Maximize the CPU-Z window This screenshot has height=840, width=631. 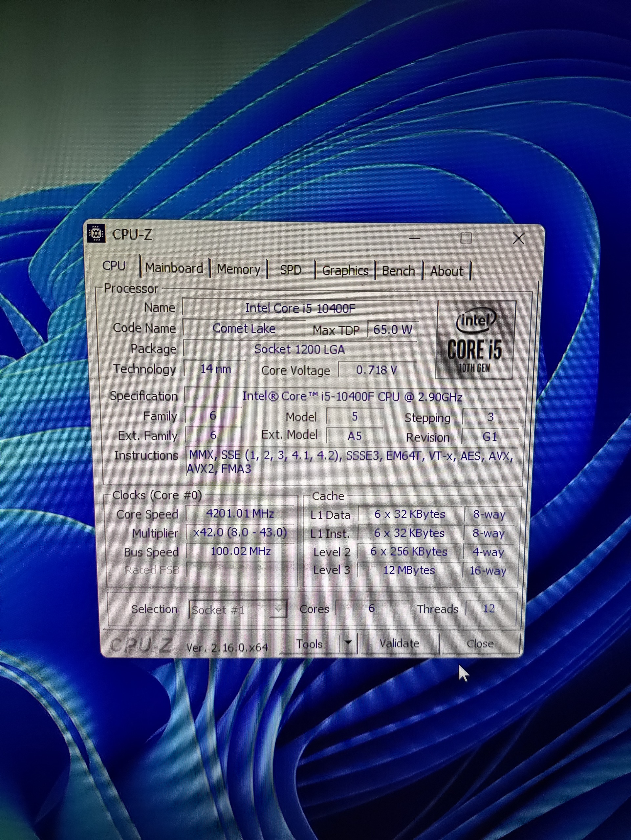[x=466, y=239]
